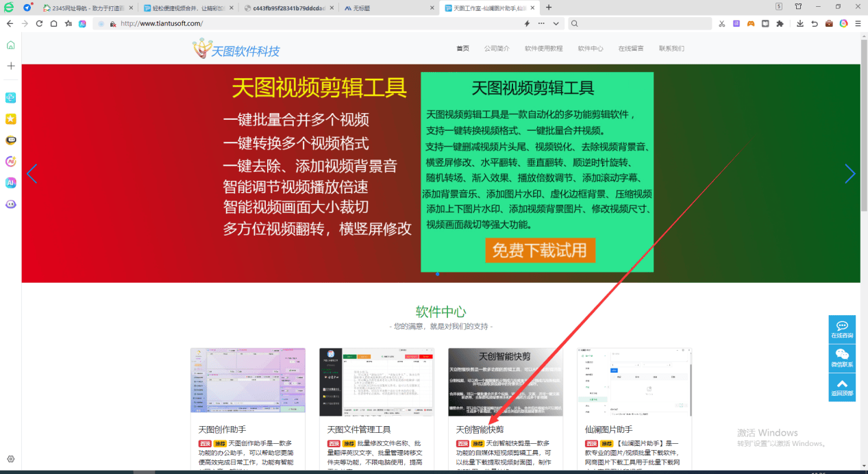The width and height of the screenshot is (868, 474).
Task: Click the sidebar home icon
Action: pos(10,45)
